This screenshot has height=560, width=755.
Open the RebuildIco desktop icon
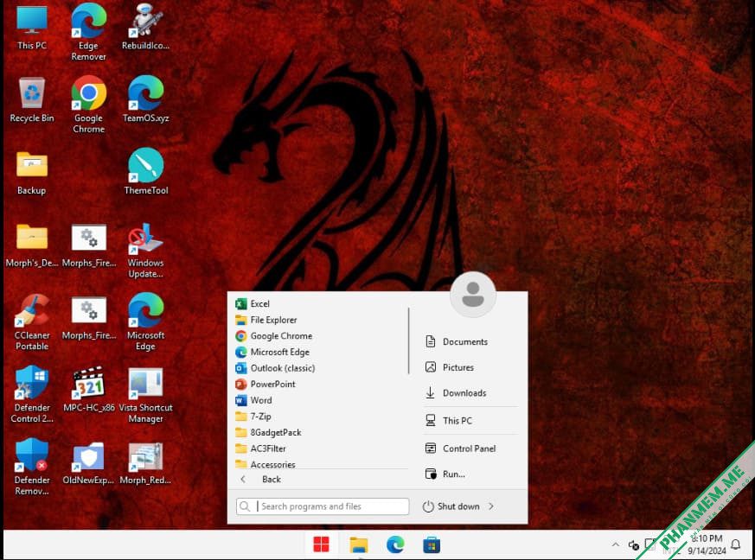click(145, 27)
